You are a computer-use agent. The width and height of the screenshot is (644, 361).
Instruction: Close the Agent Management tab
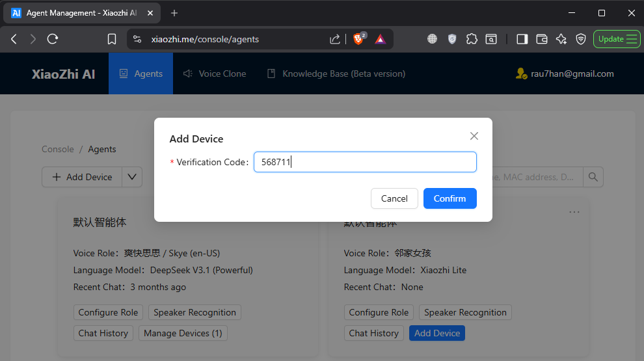point(150,13)
